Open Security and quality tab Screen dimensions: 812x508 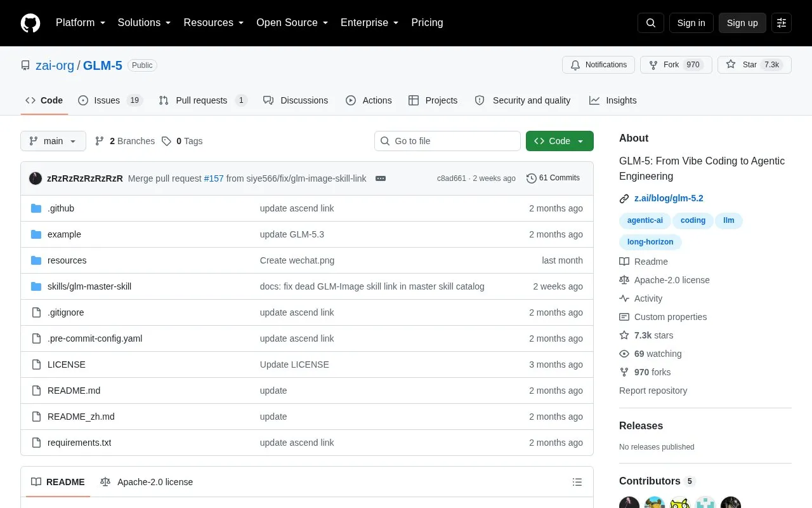[x=523, y=100]
